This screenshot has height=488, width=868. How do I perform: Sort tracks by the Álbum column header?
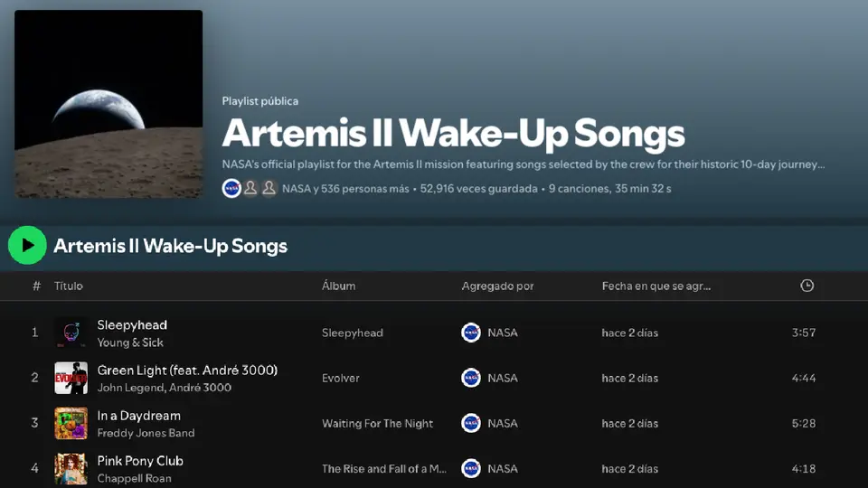pyautogui.click(x=339, y=286)
